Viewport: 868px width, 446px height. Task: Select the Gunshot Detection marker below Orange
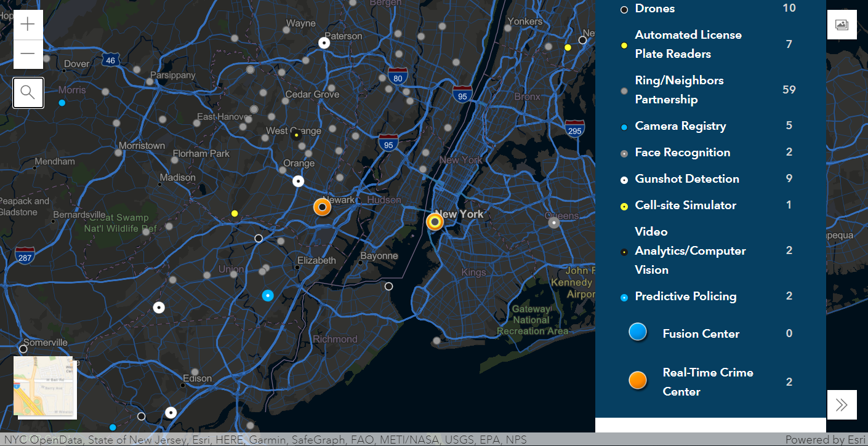(298, 181)
